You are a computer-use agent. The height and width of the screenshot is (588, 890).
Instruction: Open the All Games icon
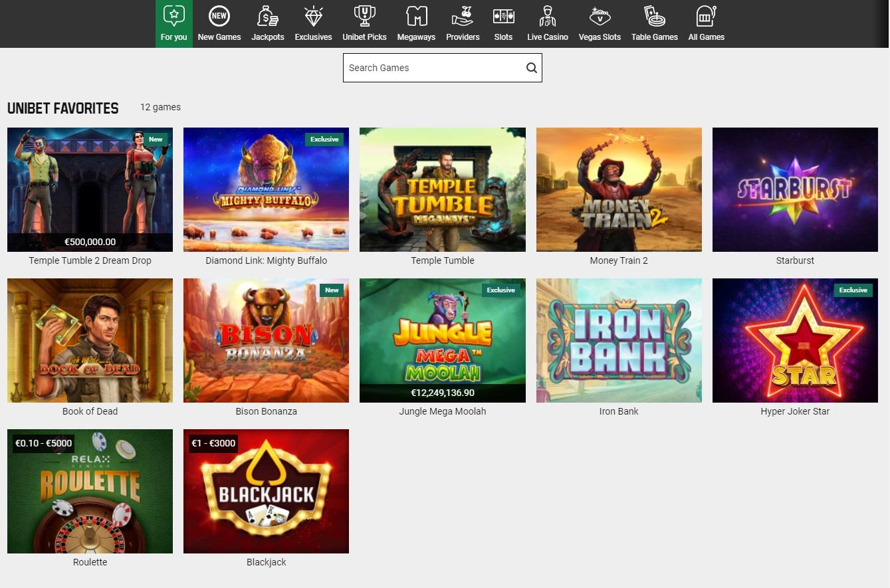pyautogui.click(x=706, y=15)
